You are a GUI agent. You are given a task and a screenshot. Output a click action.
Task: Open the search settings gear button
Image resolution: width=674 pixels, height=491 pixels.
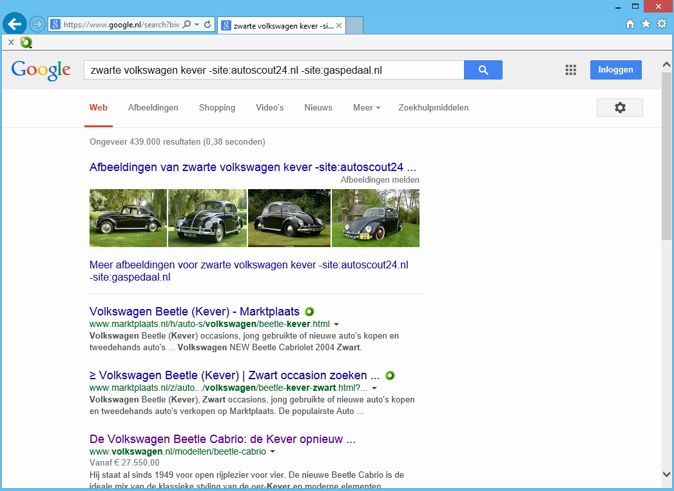coord(619,107)
